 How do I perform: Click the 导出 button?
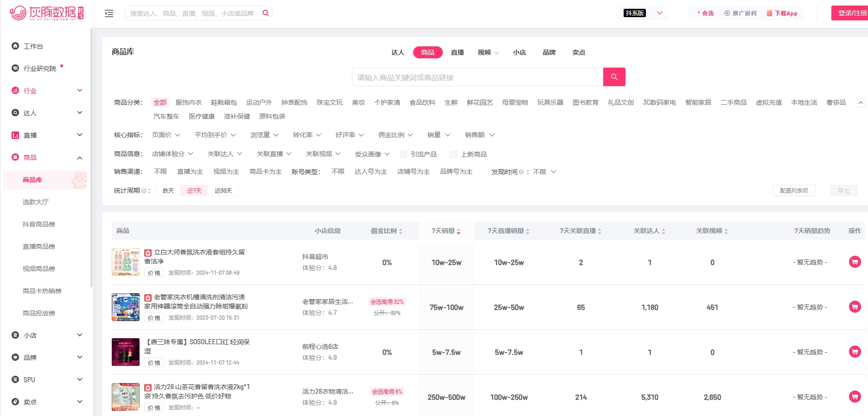click(x=843, y=190)
